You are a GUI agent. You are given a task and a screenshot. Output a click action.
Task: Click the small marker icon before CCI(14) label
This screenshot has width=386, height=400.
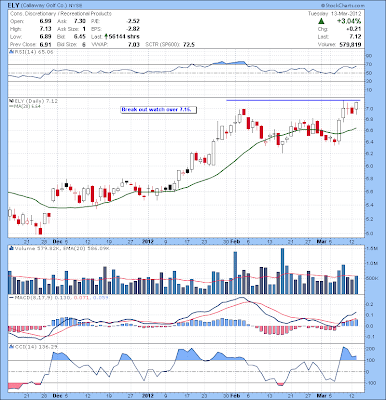(x=11, y=347)
